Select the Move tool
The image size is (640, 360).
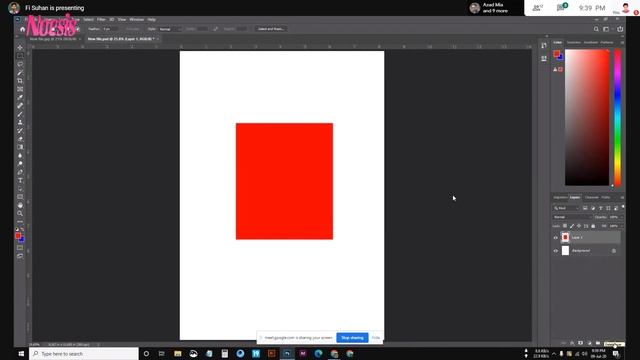click(20, 48)
